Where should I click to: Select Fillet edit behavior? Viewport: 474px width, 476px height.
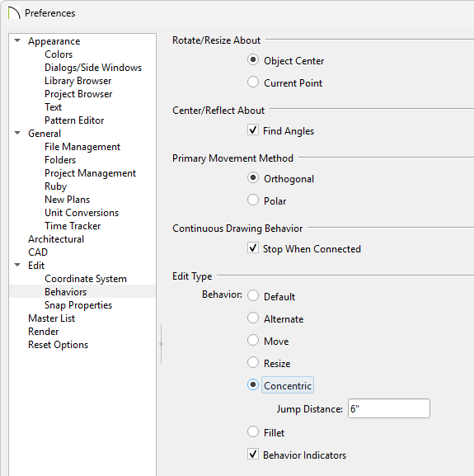click(253, 431)
